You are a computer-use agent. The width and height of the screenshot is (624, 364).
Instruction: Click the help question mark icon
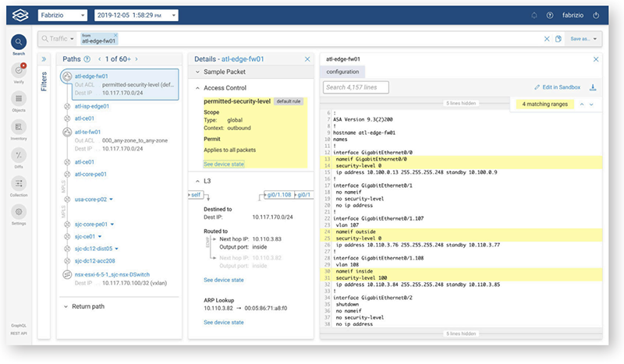click(x=550, y=15)
